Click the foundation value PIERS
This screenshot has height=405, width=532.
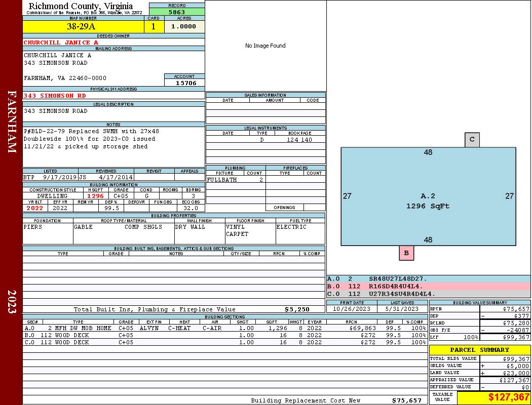point(32,227)
